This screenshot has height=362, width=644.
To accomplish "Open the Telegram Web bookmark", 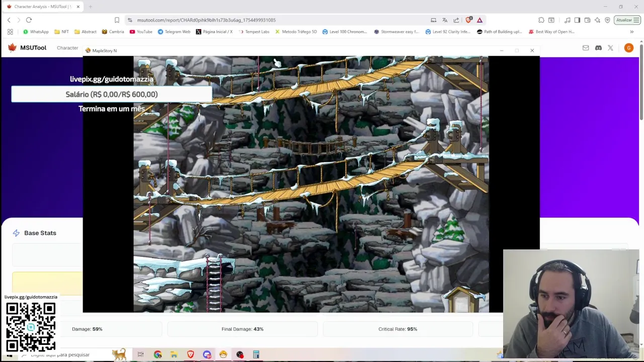I will (x=174, y=32).
